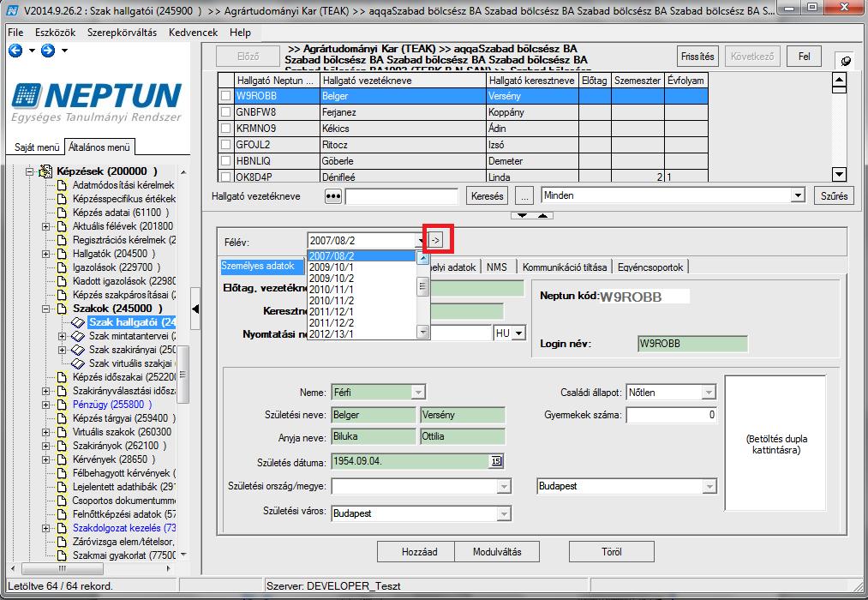Switch to the Egyéncsoportok tab
868x600 pixels.
tap(650, 267)
